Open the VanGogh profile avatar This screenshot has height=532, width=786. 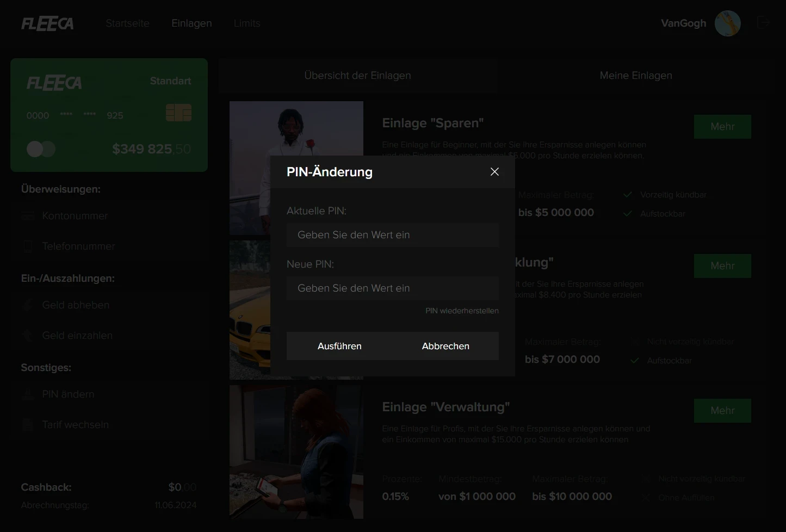[727, 23]
